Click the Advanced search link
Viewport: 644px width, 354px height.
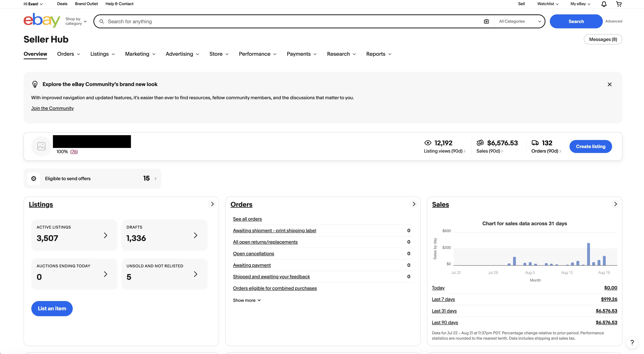pos(613,21)
